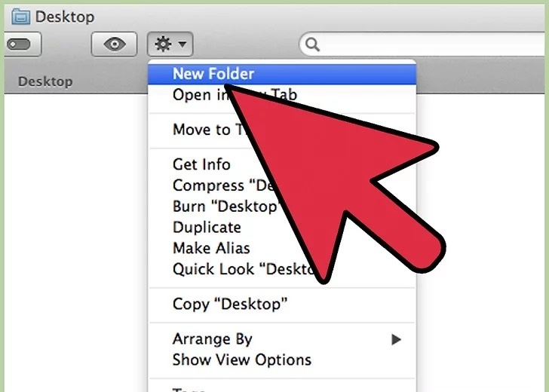
Task: Click the Action gear icon
Action: tap(163, 44)
